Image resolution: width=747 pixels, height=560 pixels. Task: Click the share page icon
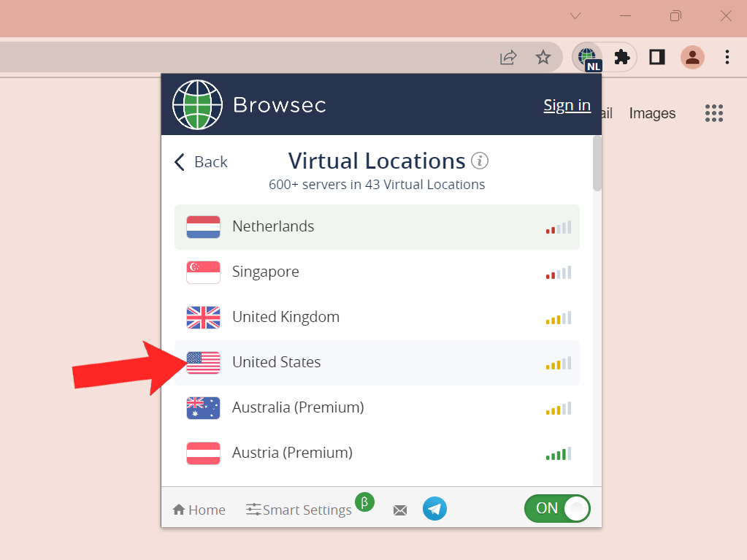(x=508, y=57)
